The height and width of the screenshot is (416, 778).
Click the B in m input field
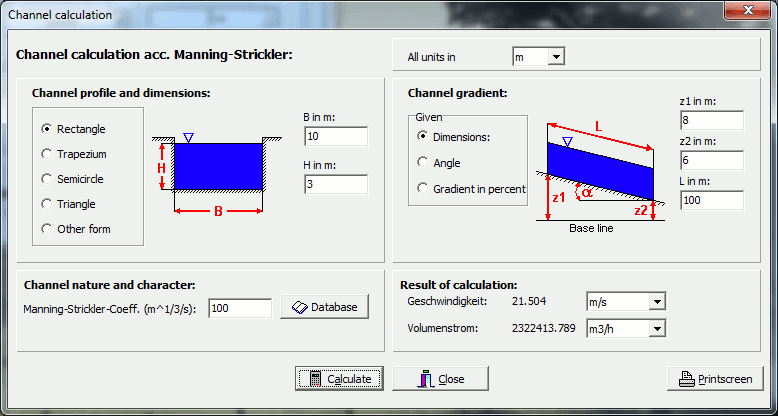[335, 136]
